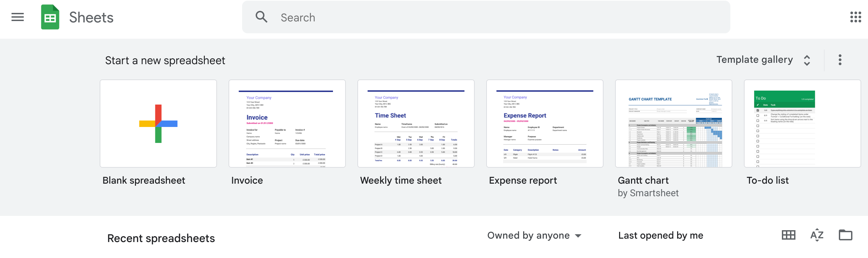Click the Sheets app title text
Viewport: 868px width, 258px height.
91,17
